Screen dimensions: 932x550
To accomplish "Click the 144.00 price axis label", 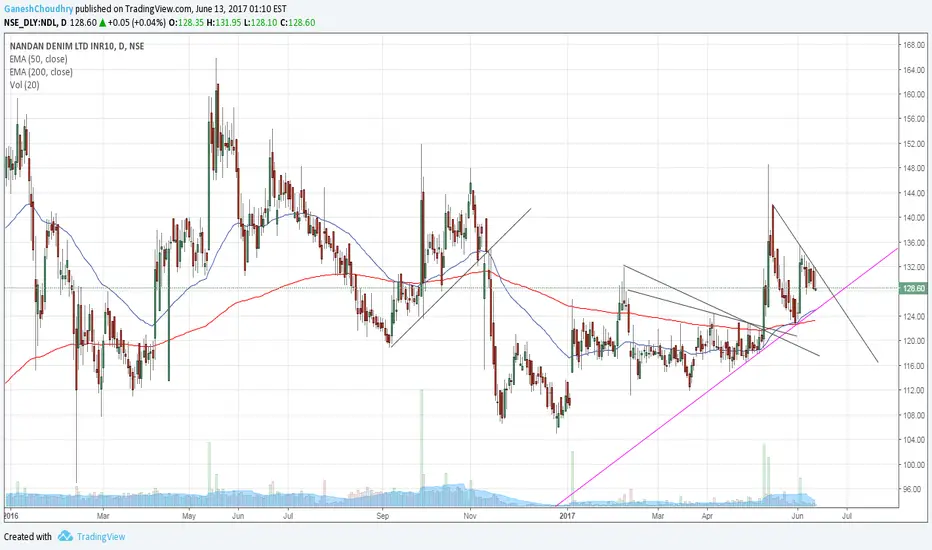I will (x=914, y=193).
